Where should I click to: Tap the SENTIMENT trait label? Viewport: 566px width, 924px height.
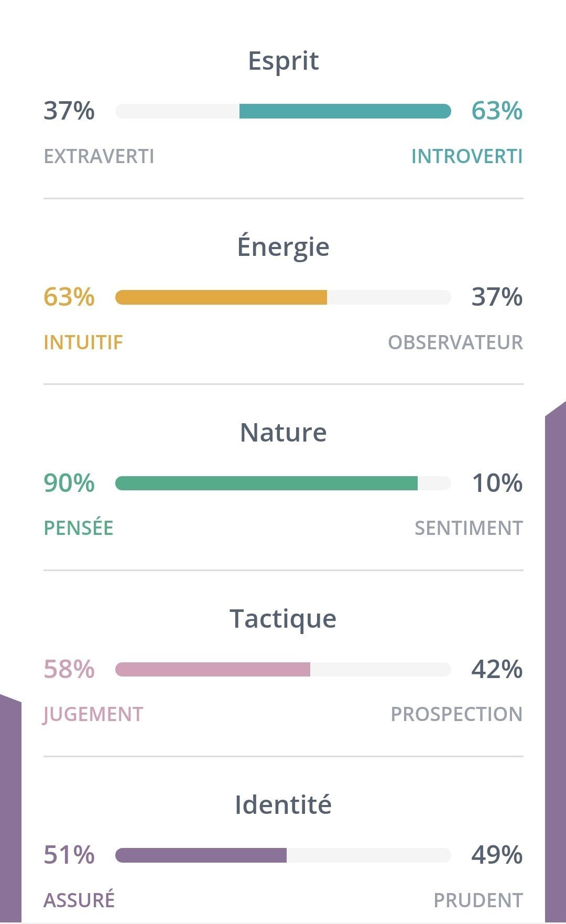coord(469,528)
